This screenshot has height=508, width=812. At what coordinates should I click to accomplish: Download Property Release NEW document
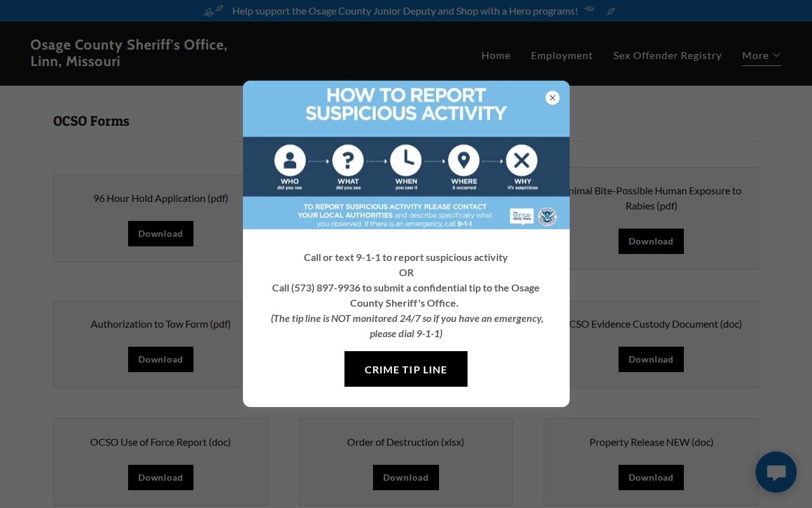tap(651, 478)
